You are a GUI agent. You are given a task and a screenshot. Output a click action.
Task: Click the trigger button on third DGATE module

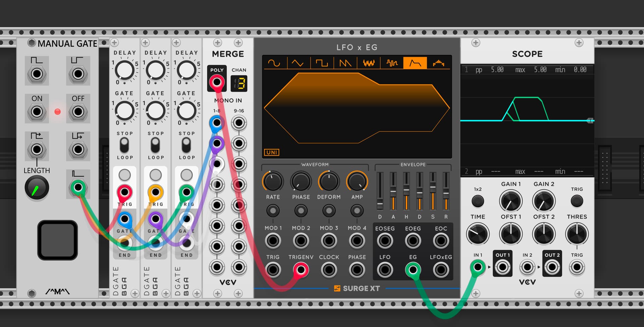tap(186, 175)
